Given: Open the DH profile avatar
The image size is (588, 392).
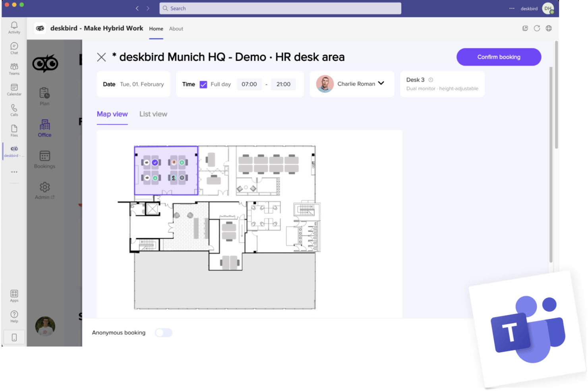Looking at the screenshot, I should pyautogui.click(x=548, y=8).
